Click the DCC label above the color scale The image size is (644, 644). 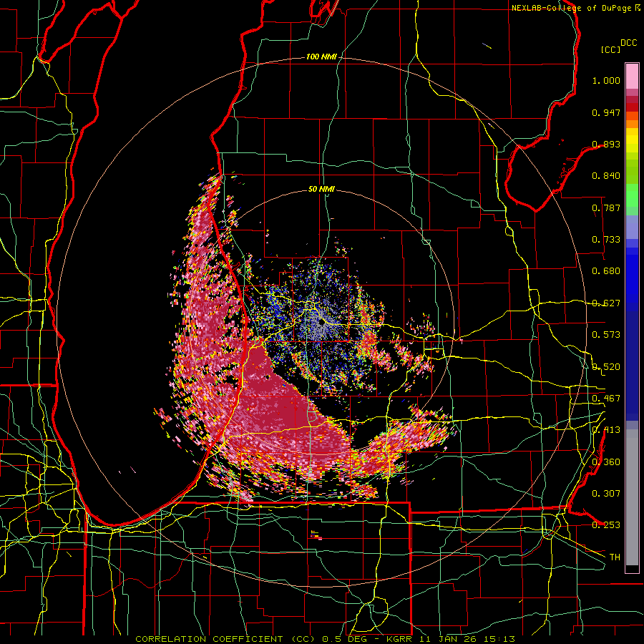click(628, 43)
